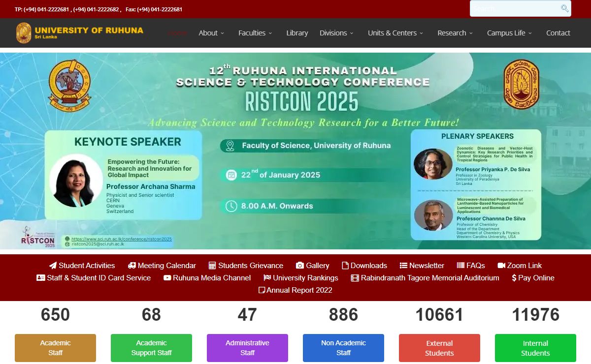Screen dimensions: 591x364
Task: Click the University Rankings flag icon
Action: click(x=267, y=278)
